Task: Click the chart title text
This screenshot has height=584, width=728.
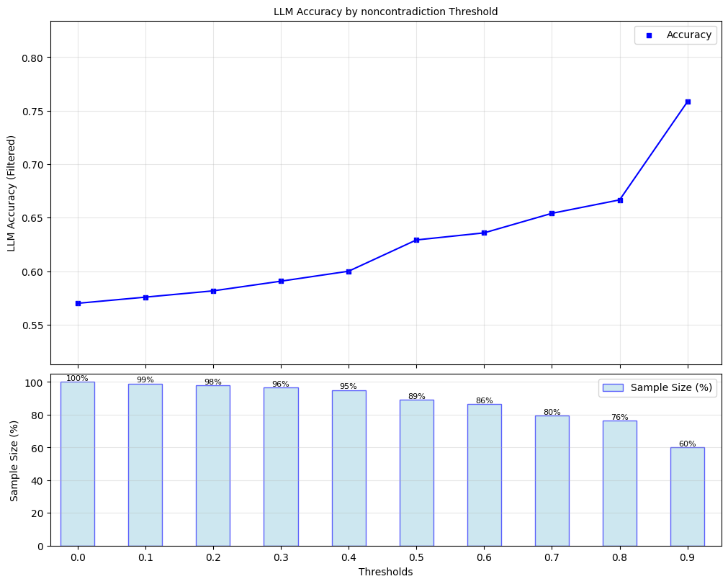Action: coord(385,12)
